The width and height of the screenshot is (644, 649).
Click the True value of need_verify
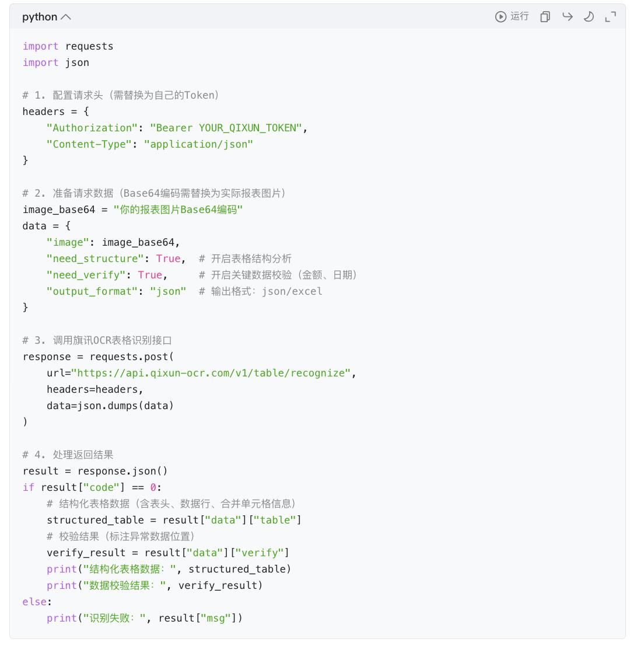[150, 275]
